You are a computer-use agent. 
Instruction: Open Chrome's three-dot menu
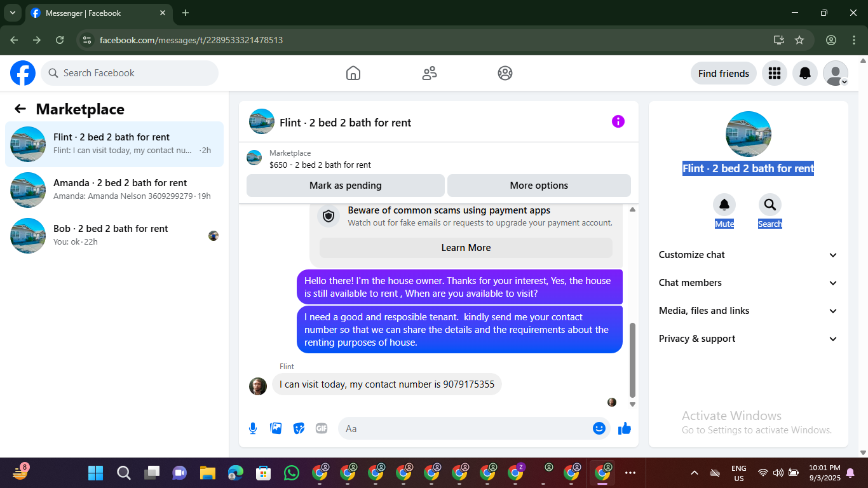click(854, 40)
